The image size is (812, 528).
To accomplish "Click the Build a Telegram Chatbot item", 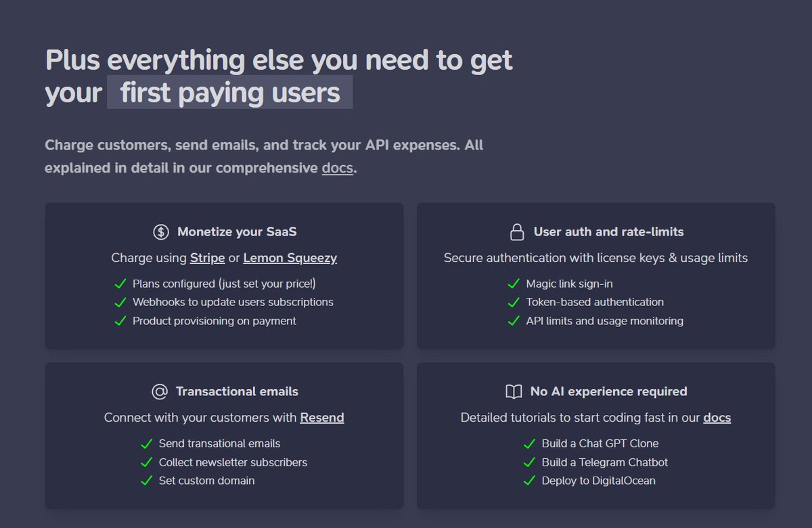I will pos(604,462).
